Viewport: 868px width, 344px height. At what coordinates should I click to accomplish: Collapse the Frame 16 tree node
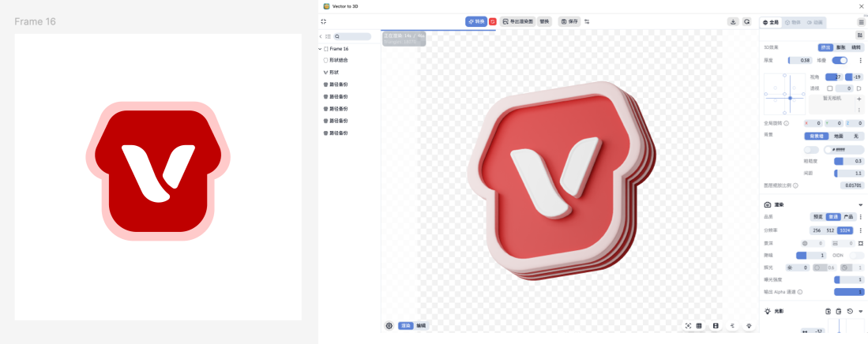coord(320,49)
